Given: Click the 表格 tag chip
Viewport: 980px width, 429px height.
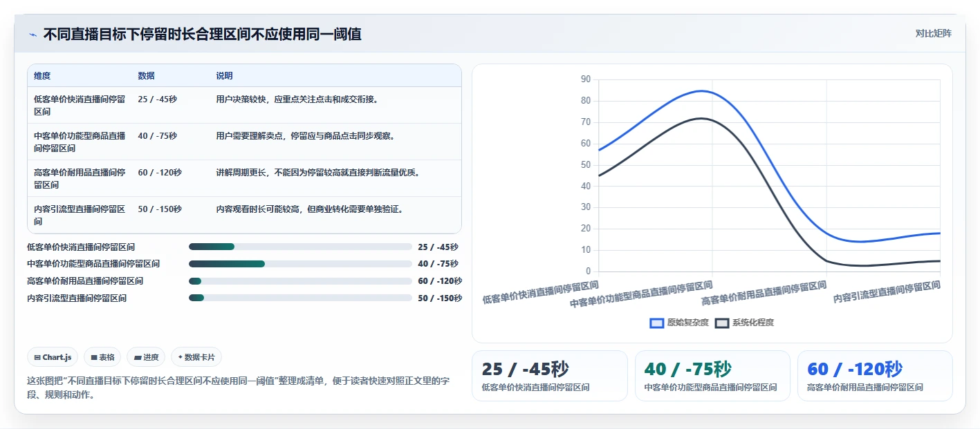Looking at the screenshot, I should 102,357.
